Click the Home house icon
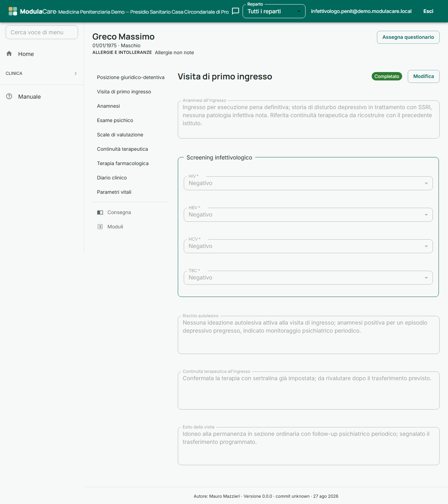448x504 pixels. (9, 54)
